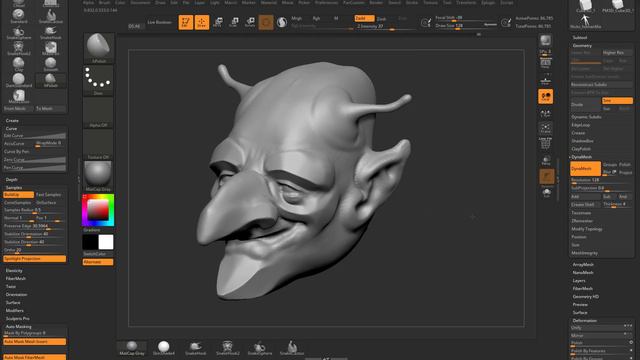Toggle the Zadd button
The width and height of the screenshot is (640, 360).
(x=364, y=18)
